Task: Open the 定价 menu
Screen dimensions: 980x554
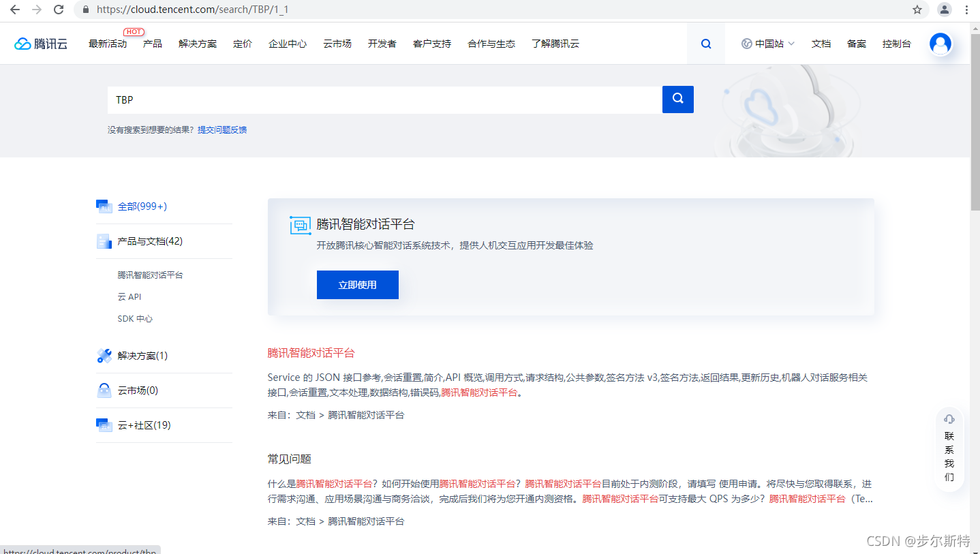Action: [243, 44]
